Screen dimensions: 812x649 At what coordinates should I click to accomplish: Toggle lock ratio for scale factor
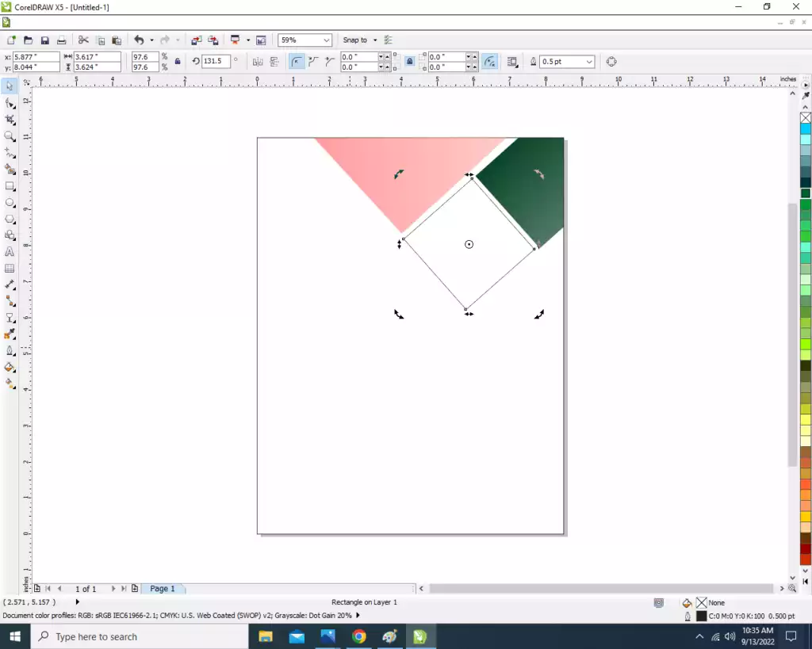coord(178,62)
